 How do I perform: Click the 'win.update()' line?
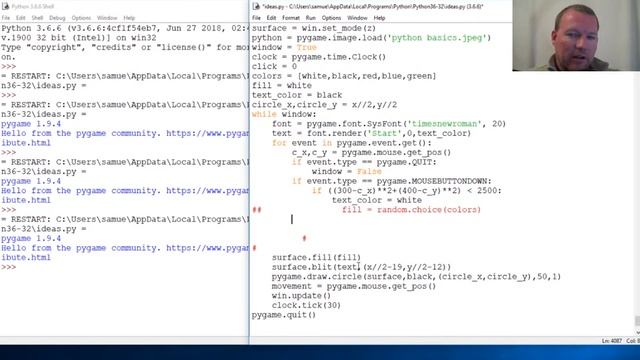tap(301, 296)
